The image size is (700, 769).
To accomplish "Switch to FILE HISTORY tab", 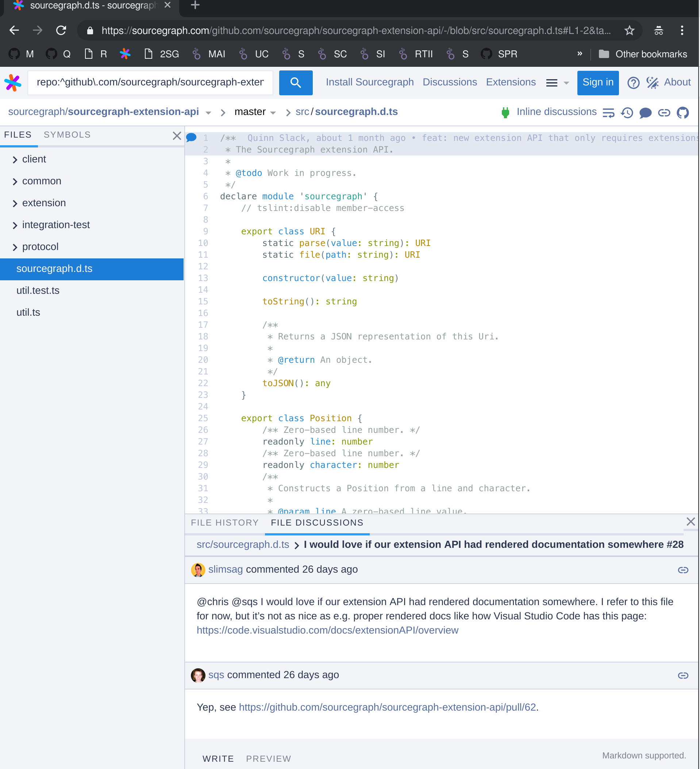I will (225, 523).
